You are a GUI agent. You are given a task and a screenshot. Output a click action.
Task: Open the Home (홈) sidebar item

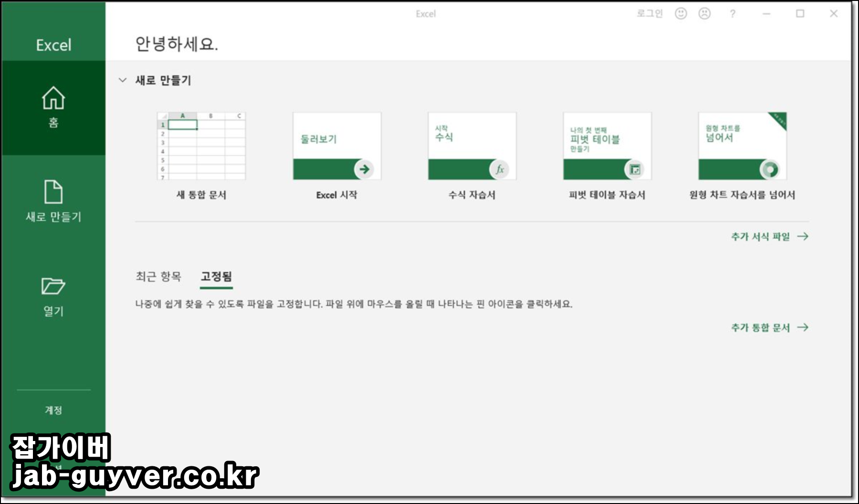53,108
